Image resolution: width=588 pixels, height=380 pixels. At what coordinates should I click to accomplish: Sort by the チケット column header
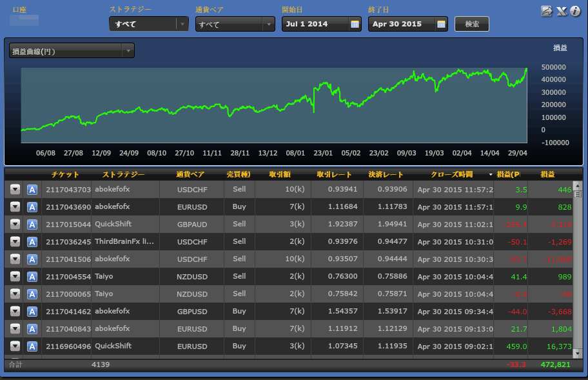pos(65,174)
